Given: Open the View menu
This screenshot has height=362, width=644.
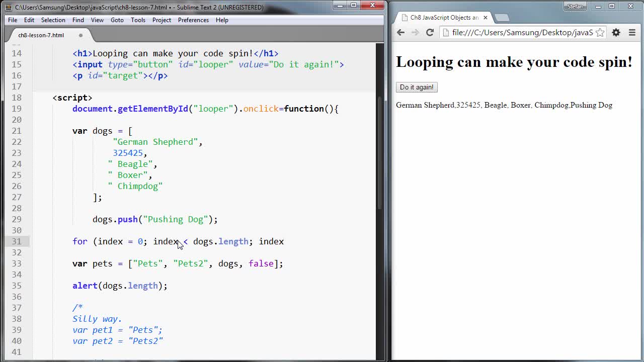Looking at the screenshot, I should coord(97,20).
